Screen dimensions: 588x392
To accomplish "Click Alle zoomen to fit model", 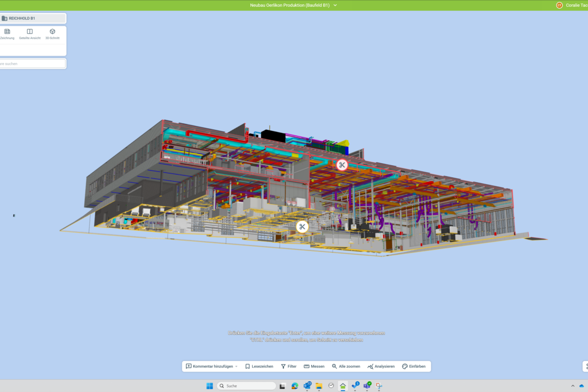I will [x=346, y=367].
